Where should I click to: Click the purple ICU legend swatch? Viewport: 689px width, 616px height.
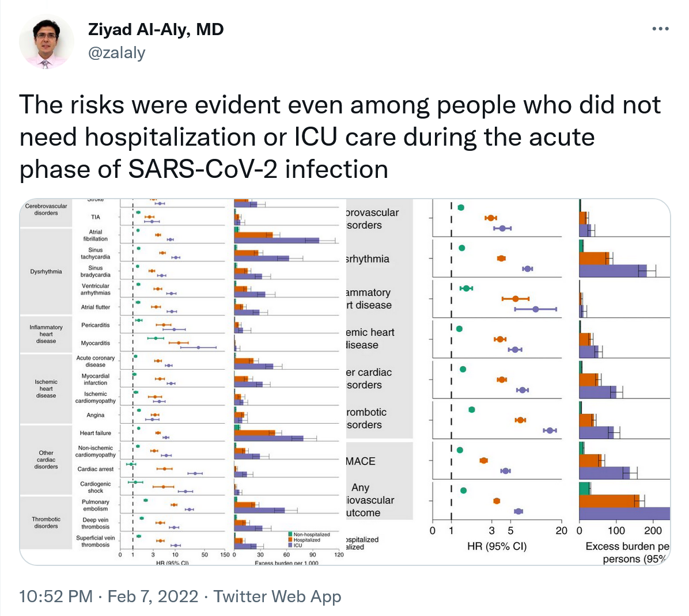point(290,545)
